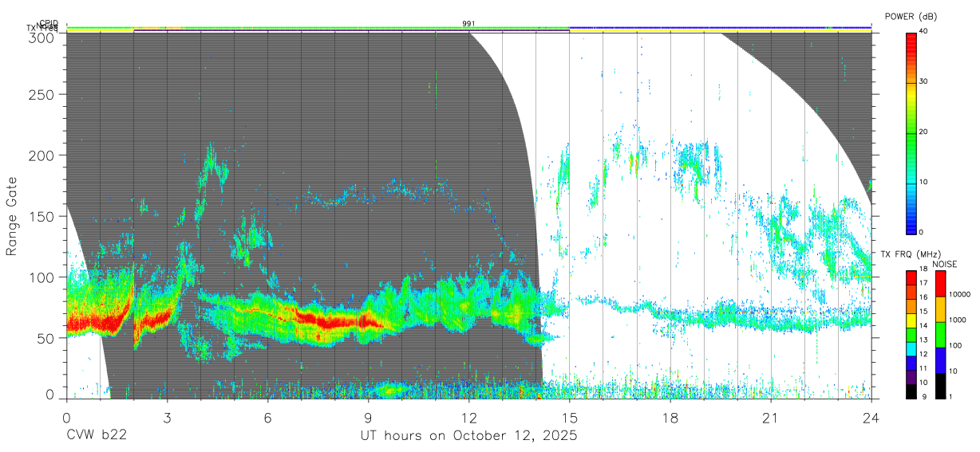
Task: Click the 13 label in TX FRQ legend
Action: (923, 340)
